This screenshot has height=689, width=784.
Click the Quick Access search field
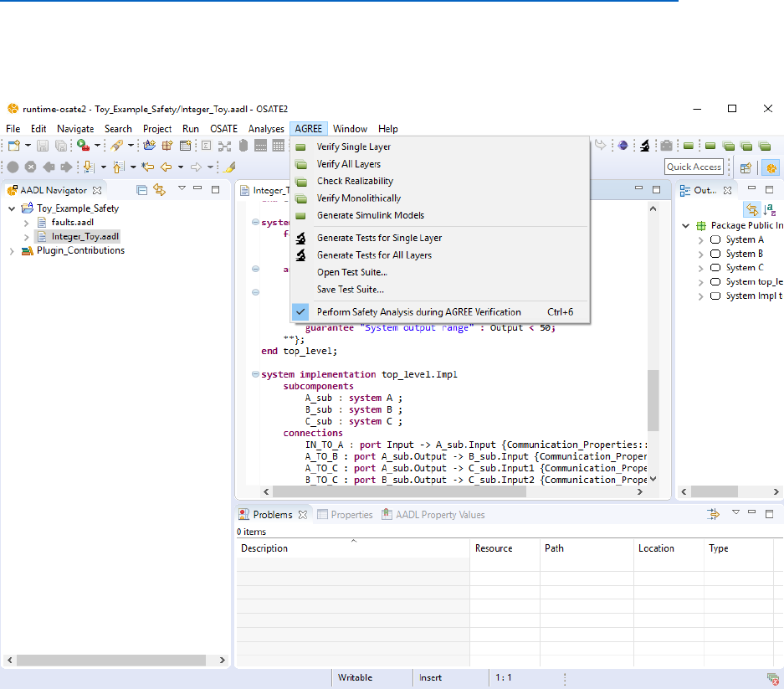(694, 167)
